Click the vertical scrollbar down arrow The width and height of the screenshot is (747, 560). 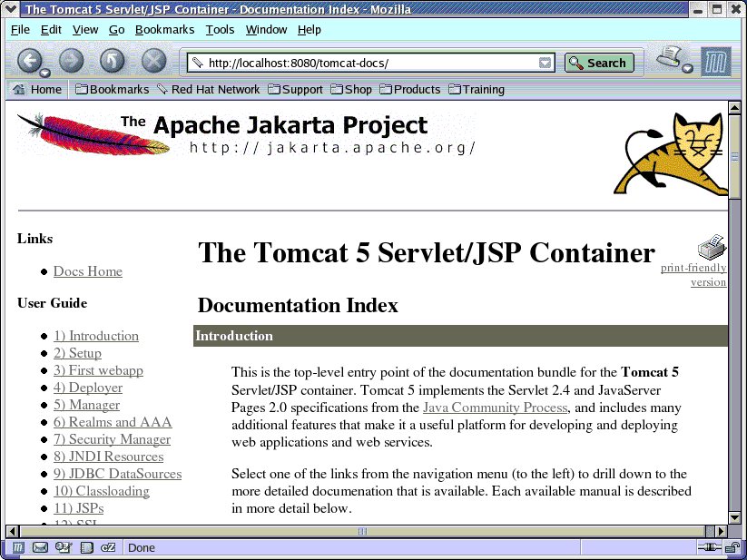pyautogui.click(x=734, y=517)
